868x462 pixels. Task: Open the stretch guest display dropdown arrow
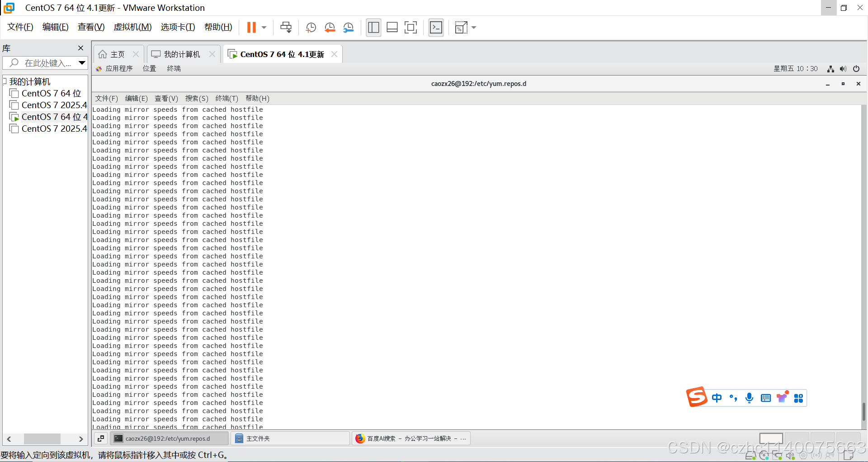pos(474,28)
